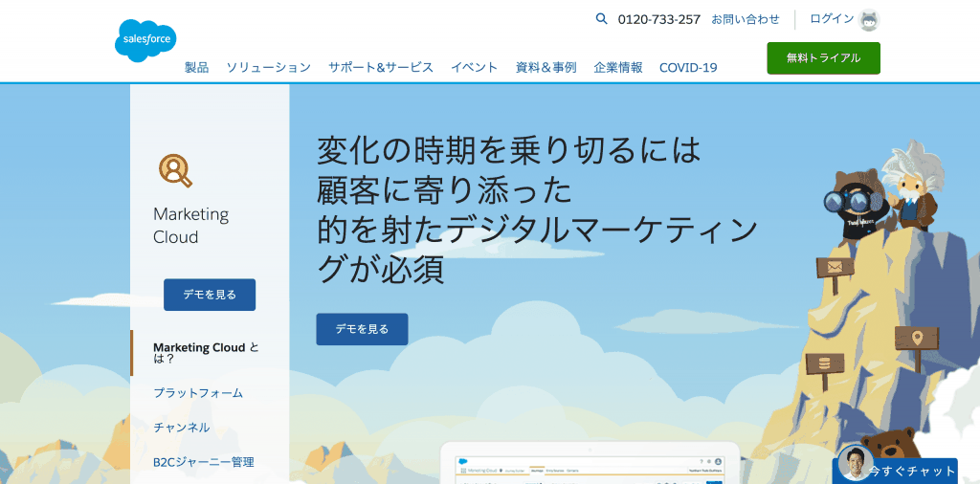This screenshot has width=980, height=484.
Task: Open the サポート&サービス menu
Action: 381,68
